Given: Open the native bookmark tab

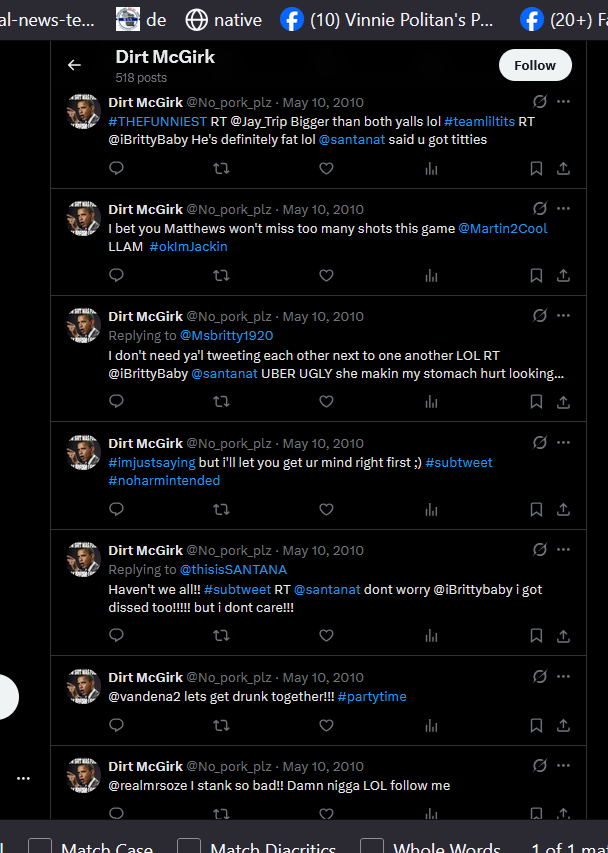Looking at the screenshot, I should pyautogui.click(x=224, y=20).
